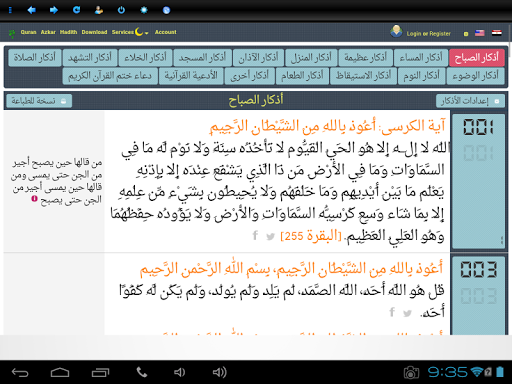Screen dimensions: 512x384
Task: Open the blue globe icon in toolbar
Action: pyautogui.click(x=166, y=10)
